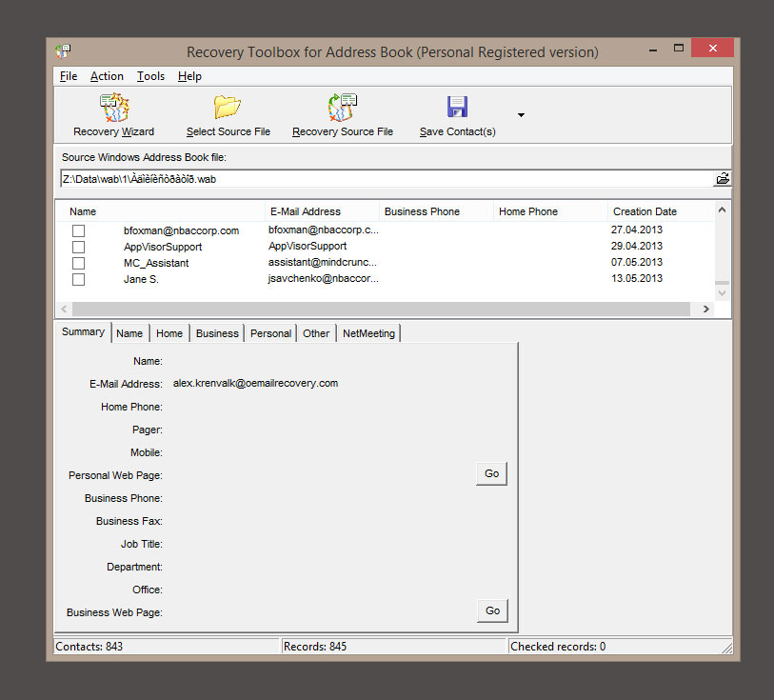Check the AppVisorSupport contact checkbox
This screenshot has width=774, height=700.
point(78,247)
